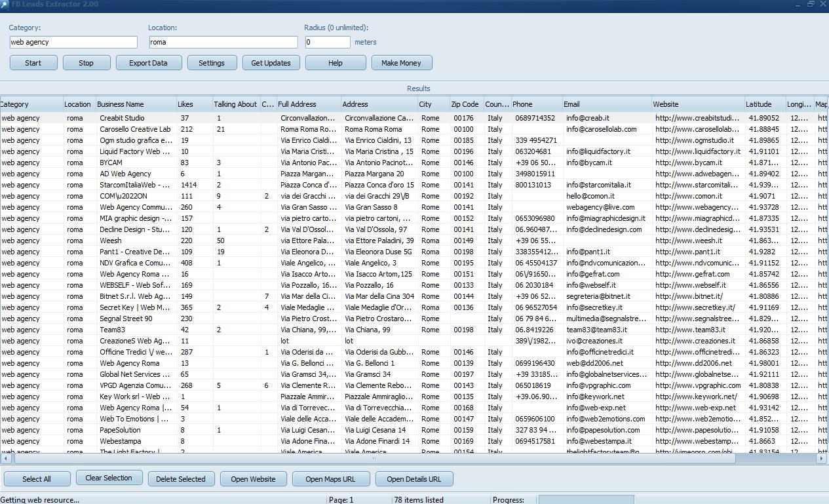Click the zip code 00176
The width and height of the screenshot is (829, 504).
click(x=464, y=118)
